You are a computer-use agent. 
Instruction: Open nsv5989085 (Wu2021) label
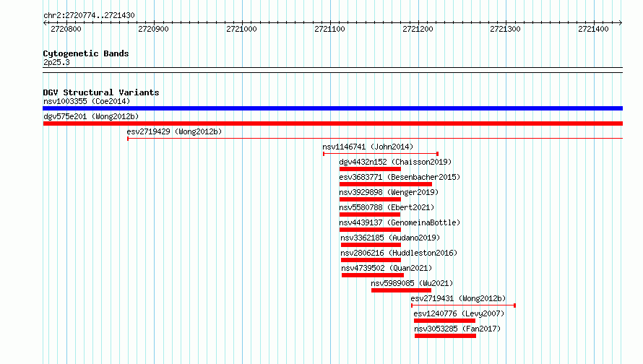412,283
